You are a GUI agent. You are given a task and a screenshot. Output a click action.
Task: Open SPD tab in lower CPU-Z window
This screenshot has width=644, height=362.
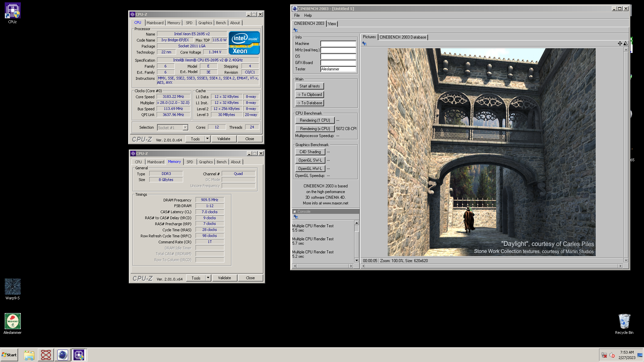coord(190,162)
